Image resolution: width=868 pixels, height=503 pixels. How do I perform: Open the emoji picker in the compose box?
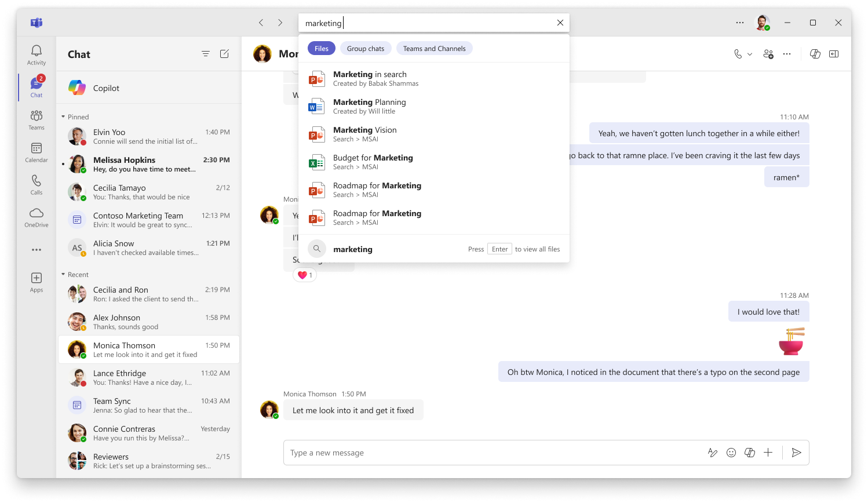click(x=731, y=452)
